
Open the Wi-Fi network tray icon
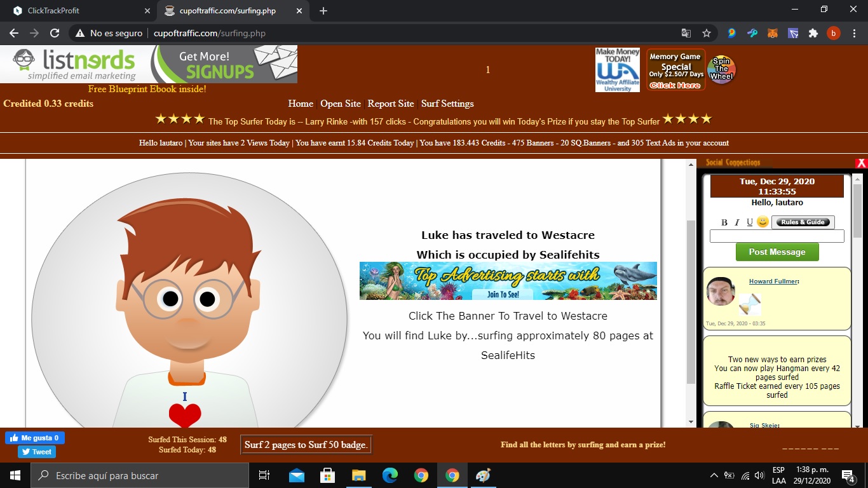[x=745, y=475]
